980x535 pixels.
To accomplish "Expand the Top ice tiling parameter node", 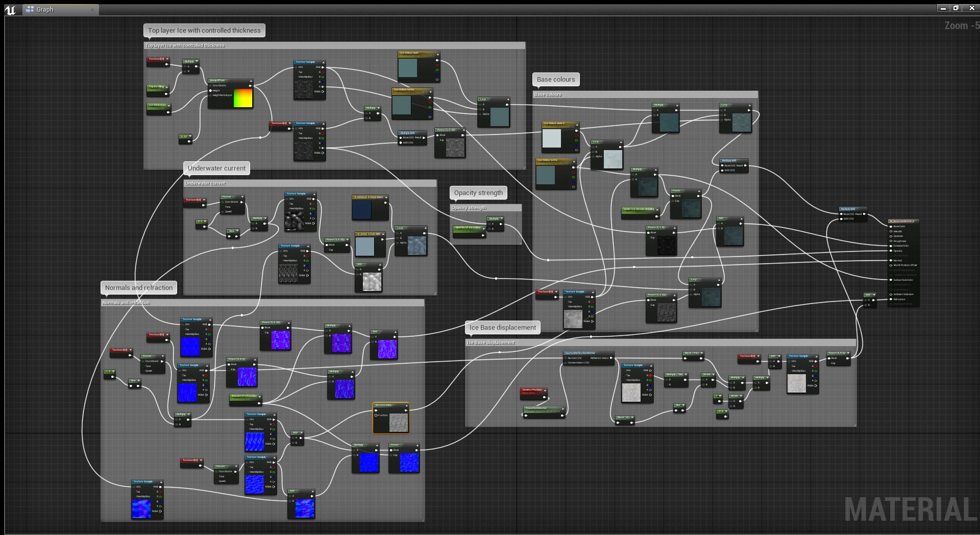I will click(168, 87).
